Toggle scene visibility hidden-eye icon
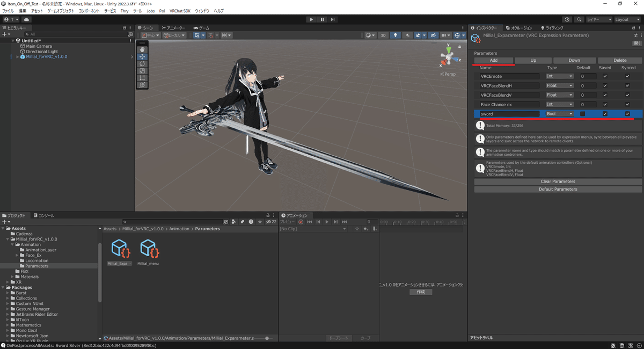644x349 pixels. point(434,35)
